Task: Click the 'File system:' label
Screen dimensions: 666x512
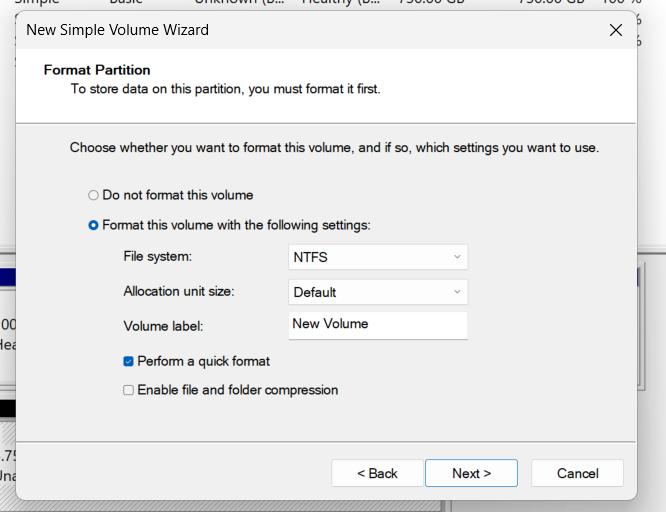Action: coord(157,257)
